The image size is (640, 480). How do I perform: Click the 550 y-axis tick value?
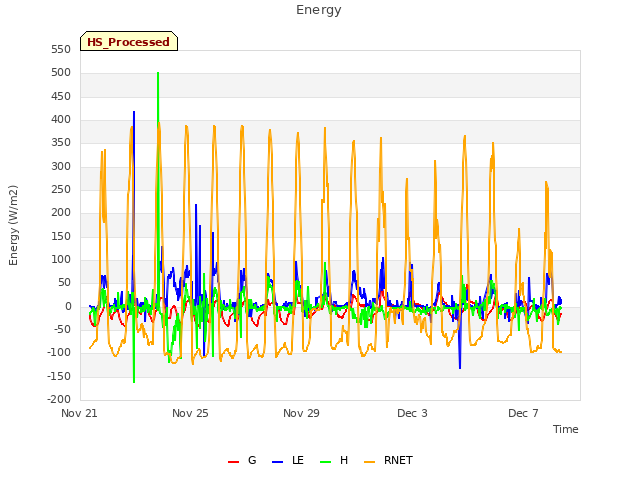[61, 49]
